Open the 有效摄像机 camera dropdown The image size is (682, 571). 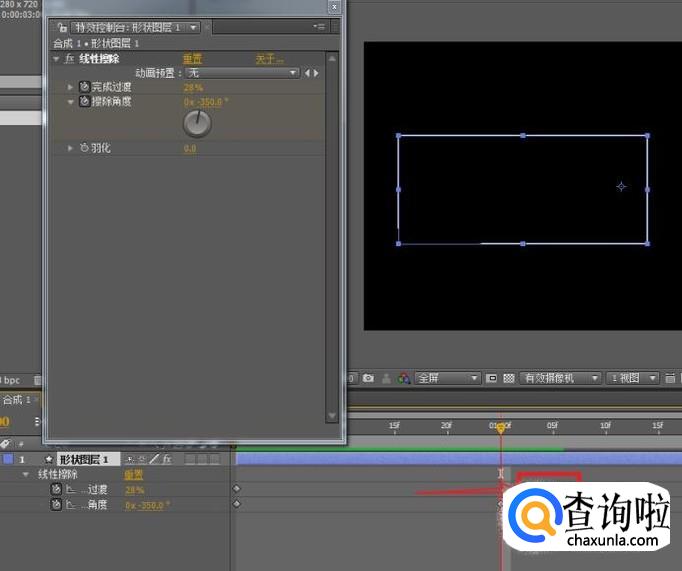click(x=560, y=378)
